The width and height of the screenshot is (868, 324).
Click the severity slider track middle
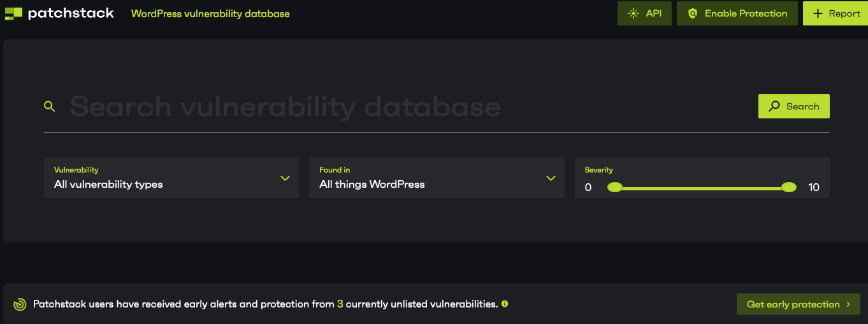tap(702, 188)
